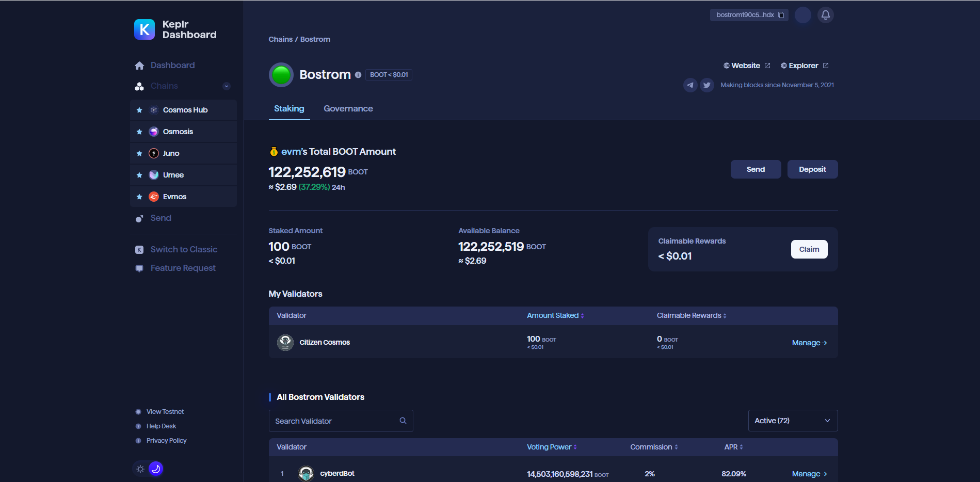The width and height of the screenshot is (980, 482).
Task: Open Bostrom Explorer external link
Action: click(x=805, y=66)
